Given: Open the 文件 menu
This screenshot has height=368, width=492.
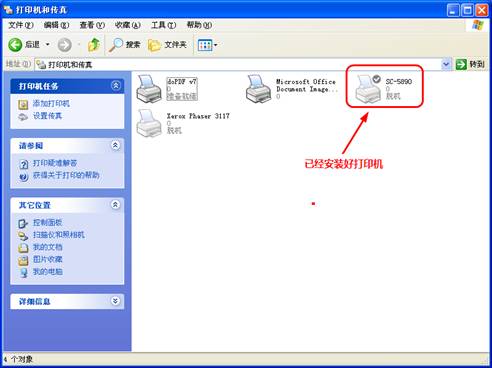Looking at the screenshot, I should (x=21, y=25).
